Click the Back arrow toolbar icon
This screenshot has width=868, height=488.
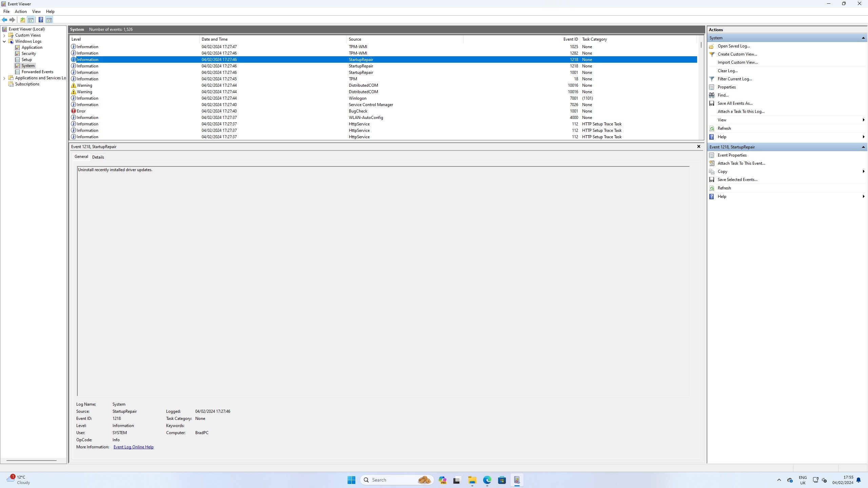coord(4,20)
